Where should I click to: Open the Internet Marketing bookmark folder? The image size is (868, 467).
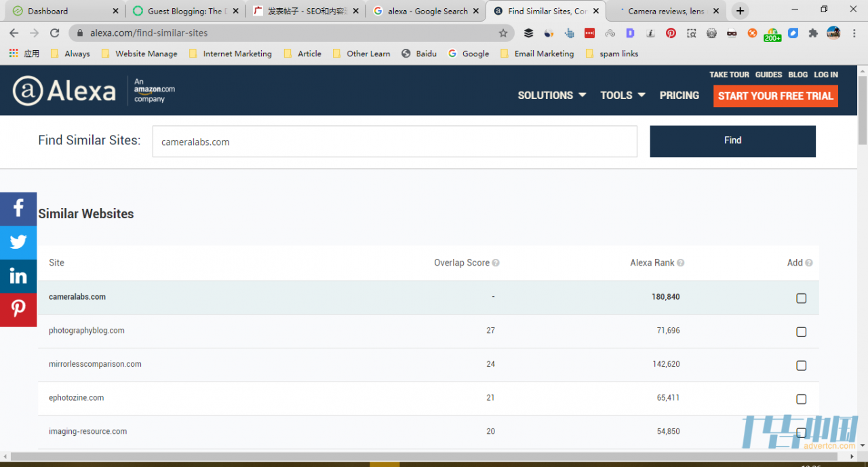[x=231, y=54]
